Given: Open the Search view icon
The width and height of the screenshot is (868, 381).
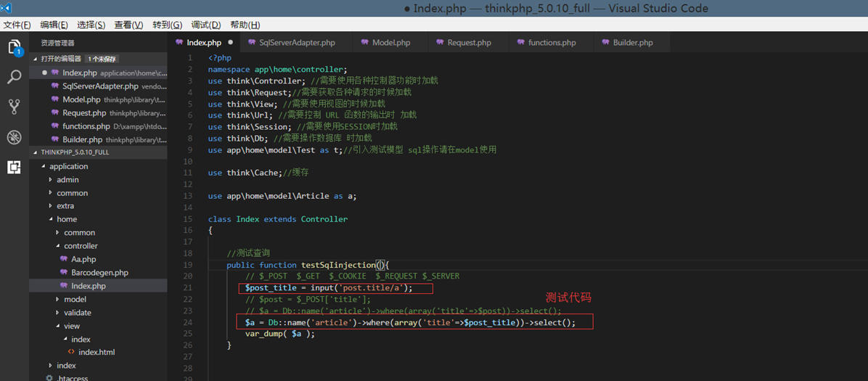Looking at the screenshot, I should [15, 77].
